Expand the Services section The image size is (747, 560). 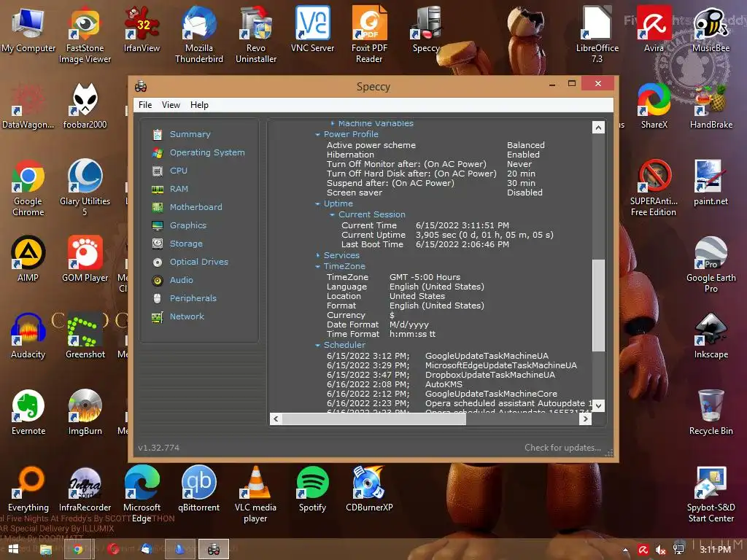(318, 256)
